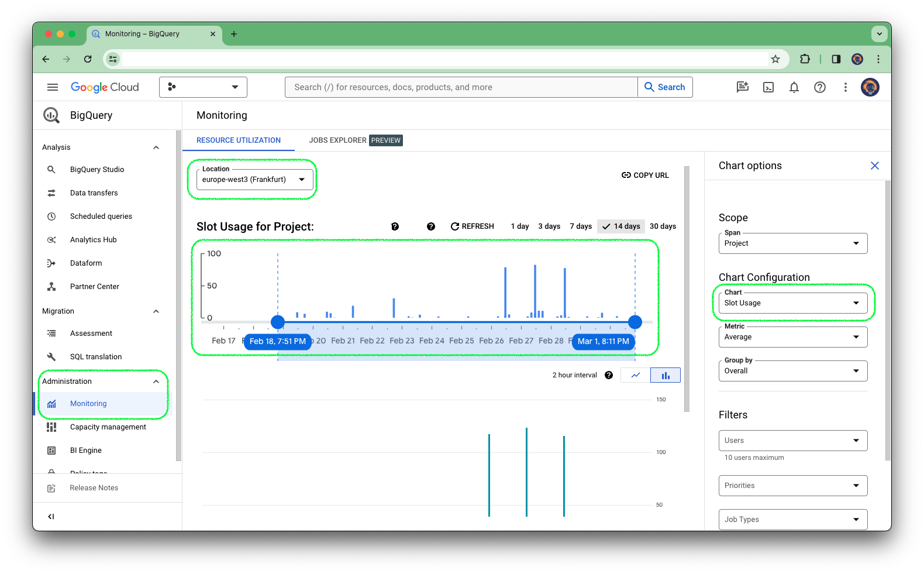Screen dimensions: 924x574
Task: Click help icon beside 2 hour interval
Action: click(609, 375)
